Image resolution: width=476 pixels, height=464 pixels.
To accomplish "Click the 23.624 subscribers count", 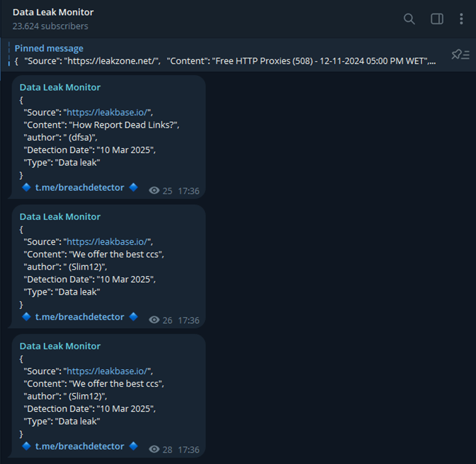I will [50, 26].
